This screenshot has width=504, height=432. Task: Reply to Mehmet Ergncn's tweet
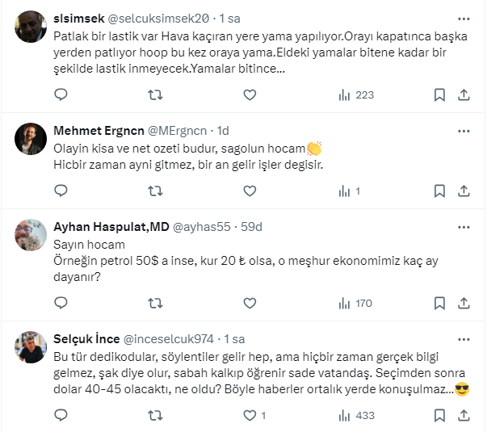[x=61, y=191]
